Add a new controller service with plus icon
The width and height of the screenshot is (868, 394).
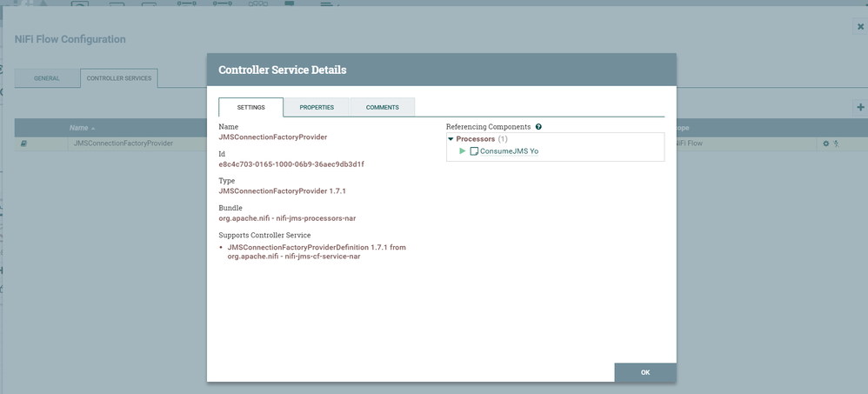coord(860,107)
